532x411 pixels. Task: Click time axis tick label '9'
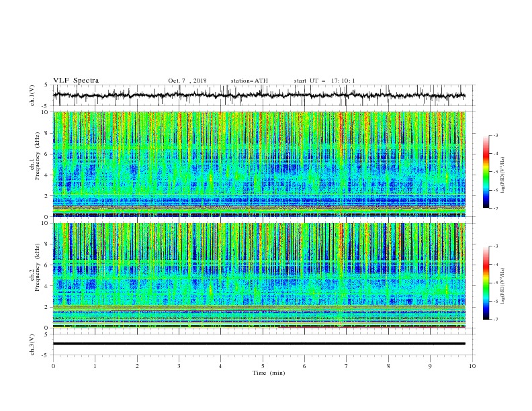point(430,366)
